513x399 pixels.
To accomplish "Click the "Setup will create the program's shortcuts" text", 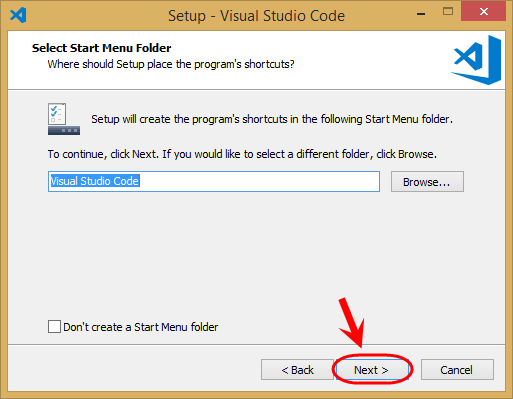I will tap(272, 119).
